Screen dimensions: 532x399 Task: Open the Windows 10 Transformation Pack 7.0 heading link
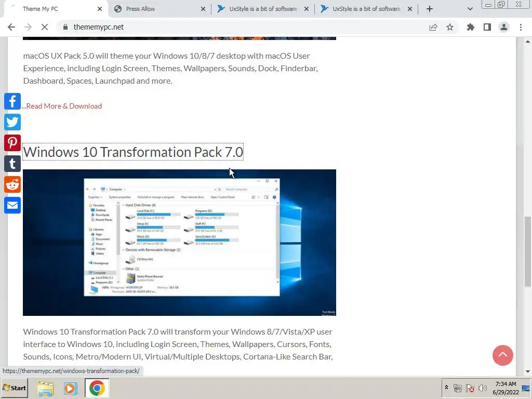coord(133,152)
